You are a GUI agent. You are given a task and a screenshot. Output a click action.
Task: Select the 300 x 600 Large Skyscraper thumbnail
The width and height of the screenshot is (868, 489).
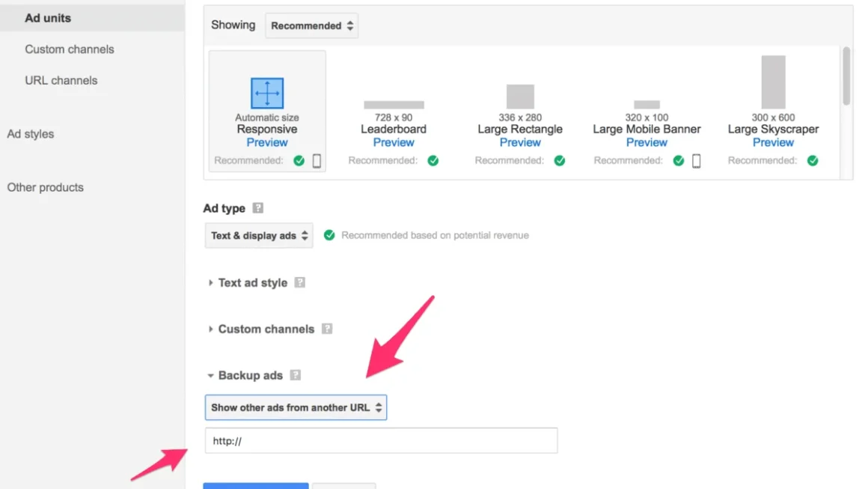pos(773,82)
